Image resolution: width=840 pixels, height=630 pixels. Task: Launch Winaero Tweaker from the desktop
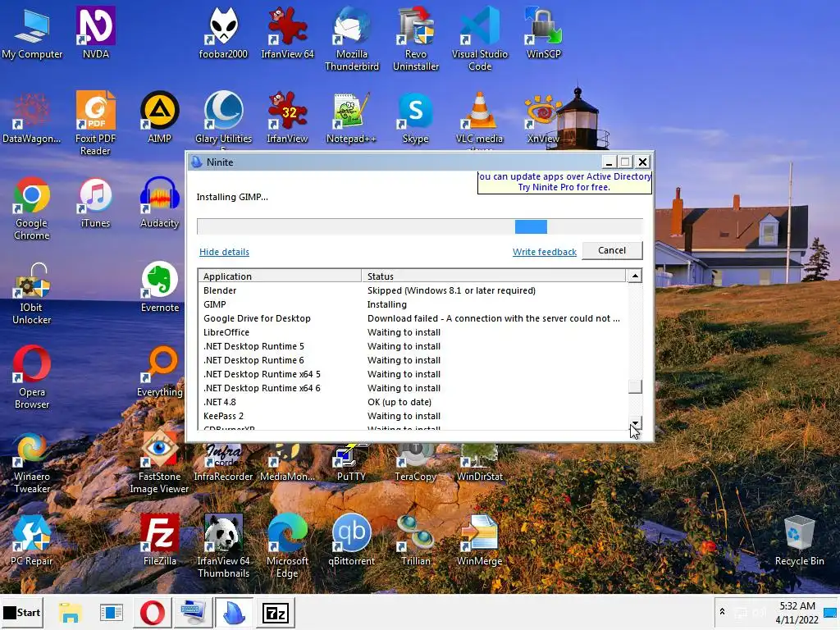[x=32, y=462]
